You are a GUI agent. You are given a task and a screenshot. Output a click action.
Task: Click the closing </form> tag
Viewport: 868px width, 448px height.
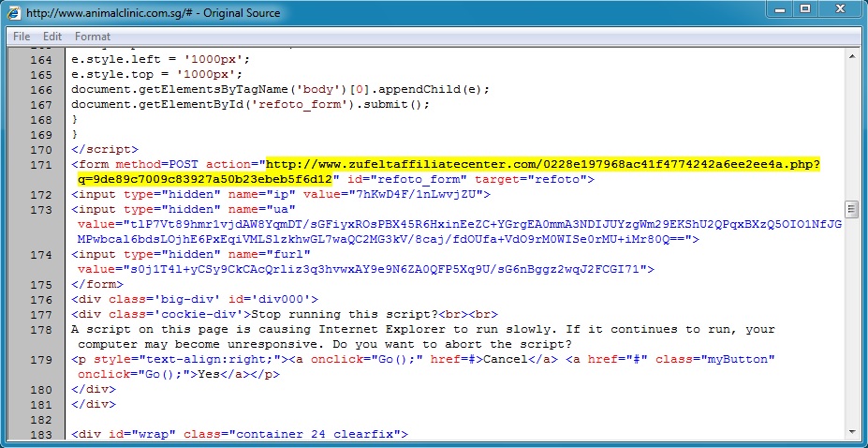97,284
